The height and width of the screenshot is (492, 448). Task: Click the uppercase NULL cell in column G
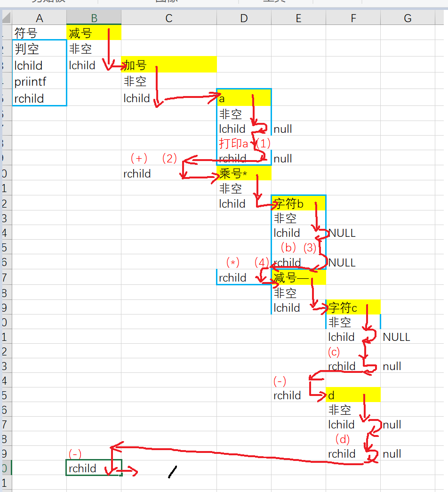pyautogui.click(x=408, y=337)
